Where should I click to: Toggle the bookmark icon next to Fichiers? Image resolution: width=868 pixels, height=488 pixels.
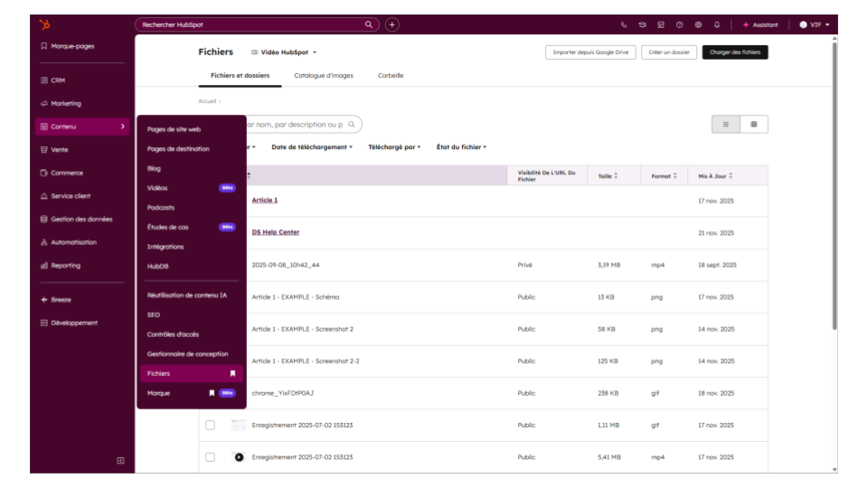[x=232, y=373]
